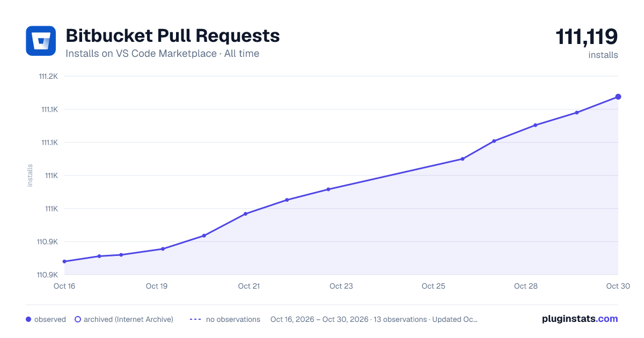
Task: Click the '111.2K' y-axis label
Action: click(x=48, y=76)
